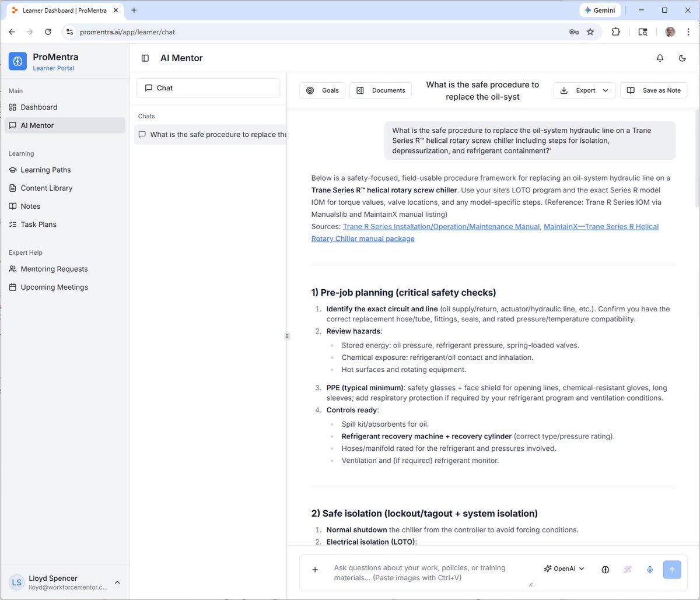Image resolution: width=700 pixels, height=600 pixels.
Task: Expand the OpenAI model selector
Action: click(564, 569)
